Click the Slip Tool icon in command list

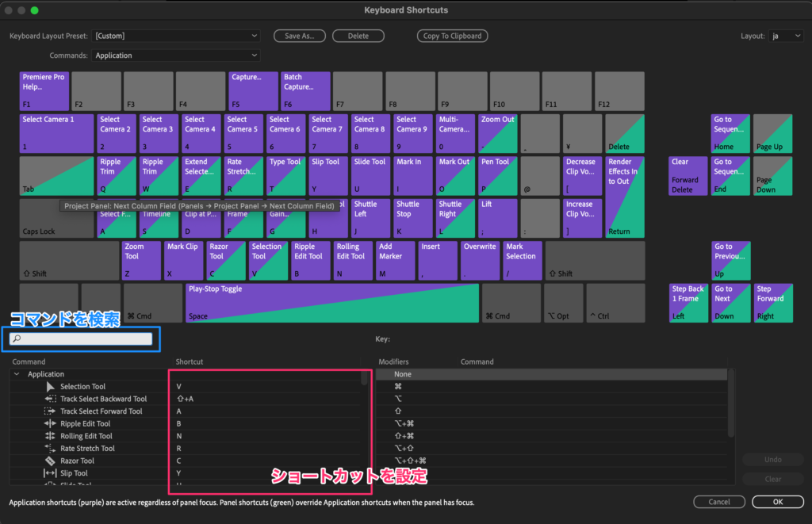[x=50, y=473]
